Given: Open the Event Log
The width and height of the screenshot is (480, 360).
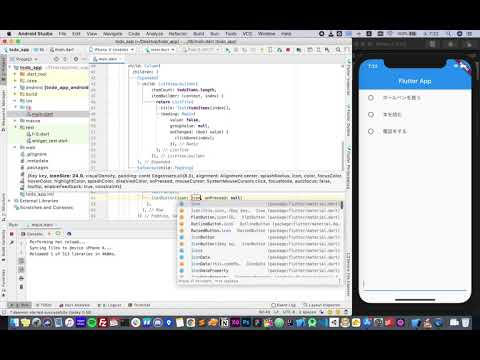Looking at the screenshot, I should (x=283, y=305).
